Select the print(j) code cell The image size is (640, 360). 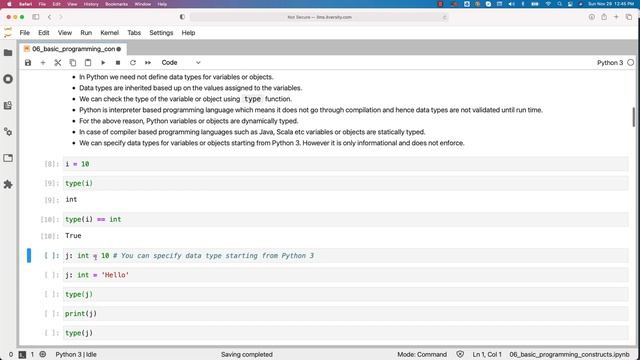click(345, 314)
